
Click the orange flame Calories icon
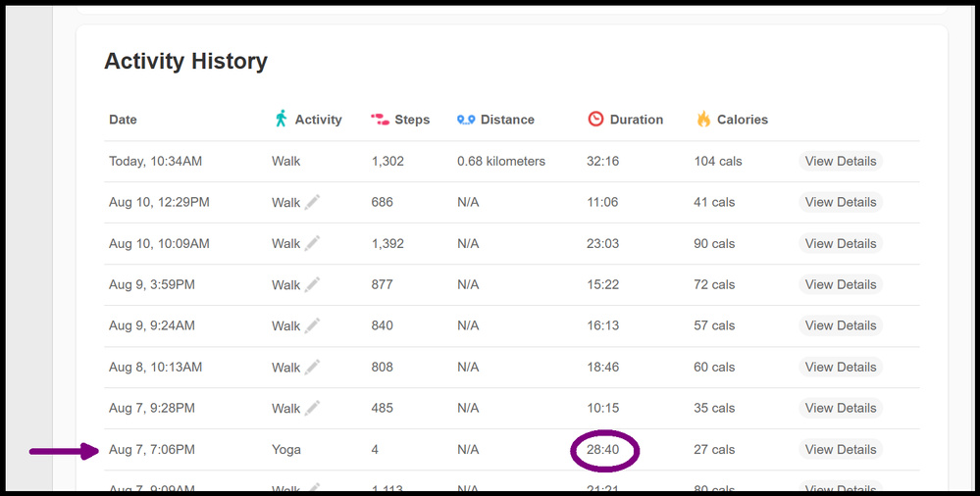703,119
